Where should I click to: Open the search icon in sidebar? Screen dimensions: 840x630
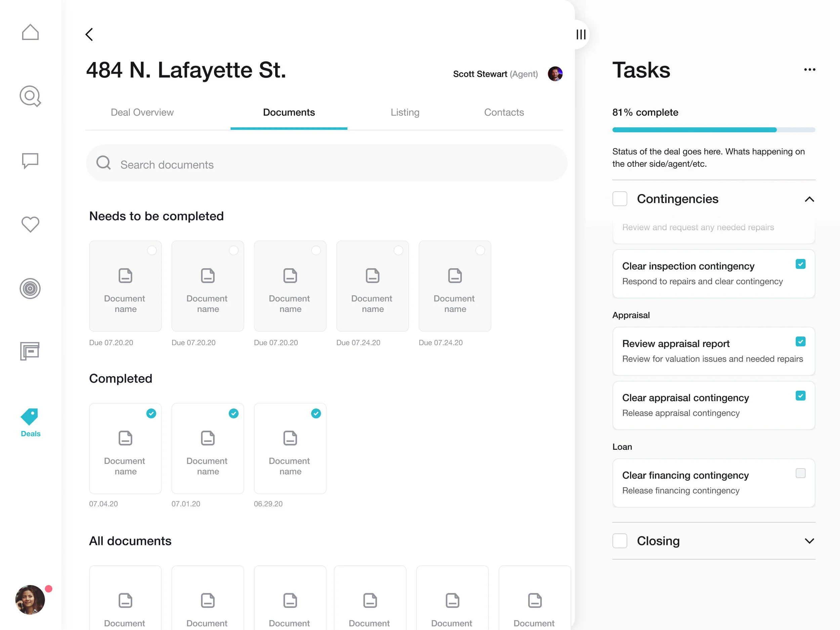(30, 96)
